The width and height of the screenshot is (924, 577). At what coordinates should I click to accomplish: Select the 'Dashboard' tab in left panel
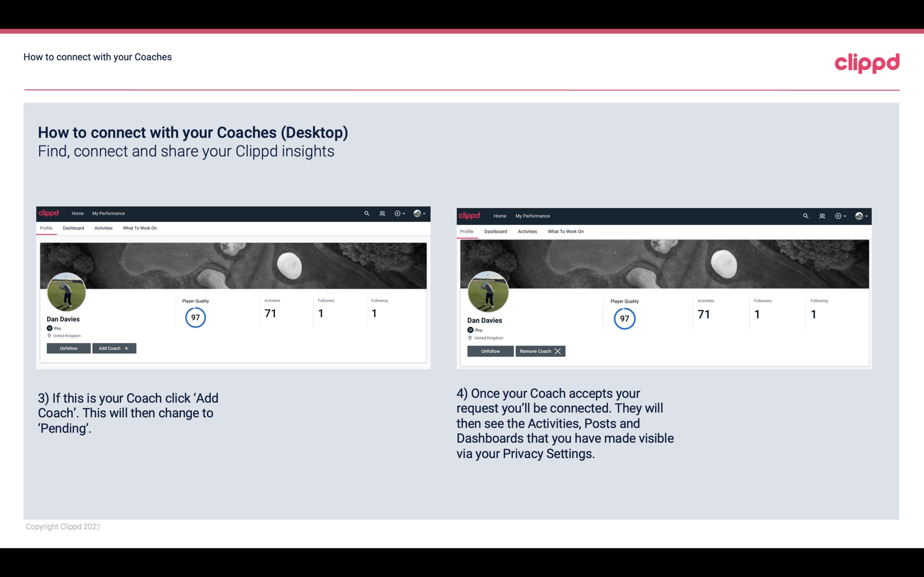(73, 228)
